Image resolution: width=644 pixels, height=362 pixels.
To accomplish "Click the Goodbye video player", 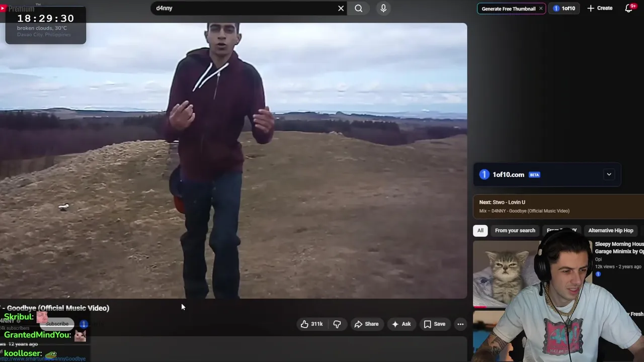I will pos(233,161).
